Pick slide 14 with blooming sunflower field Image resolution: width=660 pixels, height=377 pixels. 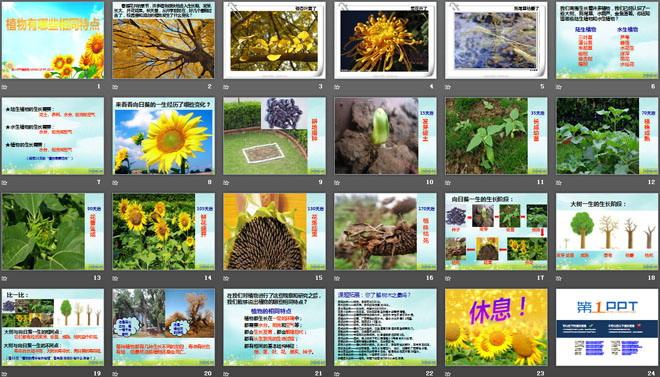tap(163, 231)
